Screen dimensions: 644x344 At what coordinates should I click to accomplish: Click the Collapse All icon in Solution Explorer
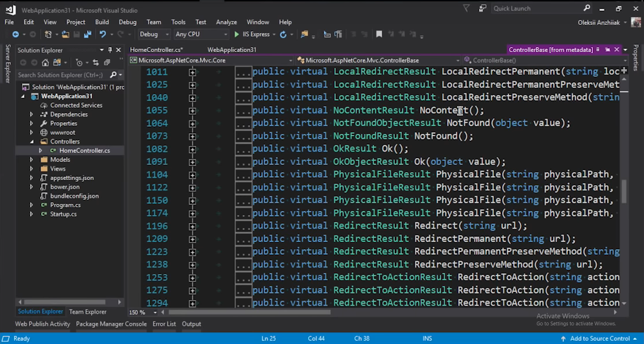point(107,63)
